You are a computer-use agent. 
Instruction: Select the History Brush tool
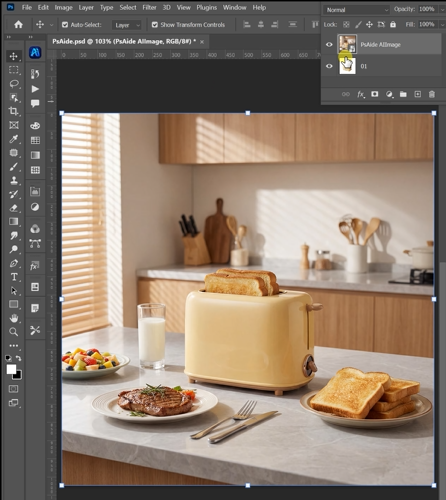tap(14, 194)
